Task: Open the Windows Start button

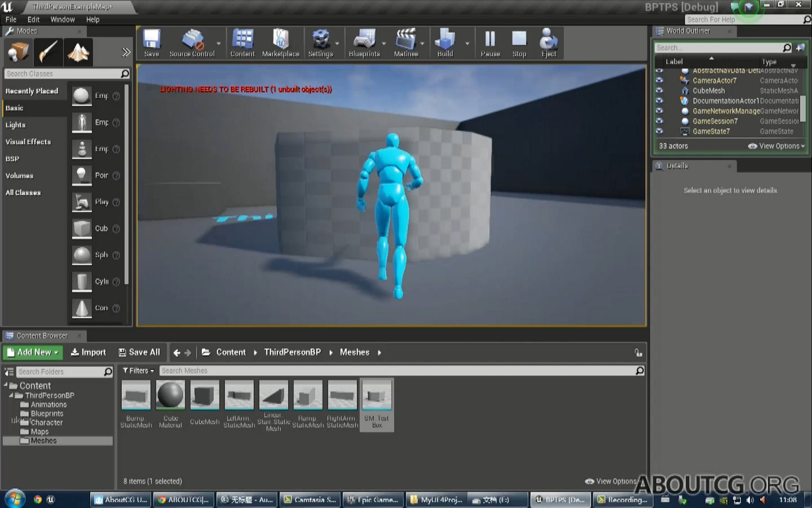Action: click(15, 499)
